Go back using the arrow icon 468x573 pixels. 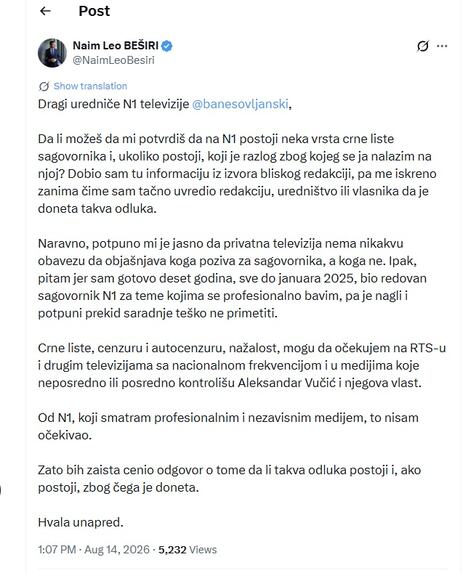pos(45,11)
